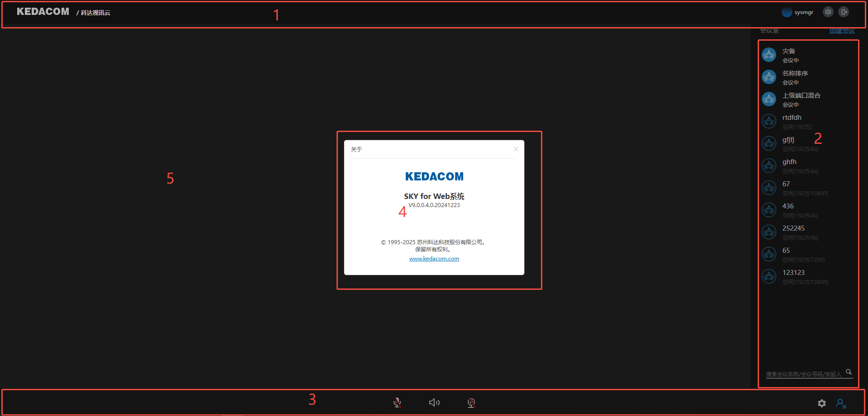This screenshot has height=416, width=868.
Task: Click the gfjfj meeting room icon
Action: pyautogui.click(x=769, y=144)
